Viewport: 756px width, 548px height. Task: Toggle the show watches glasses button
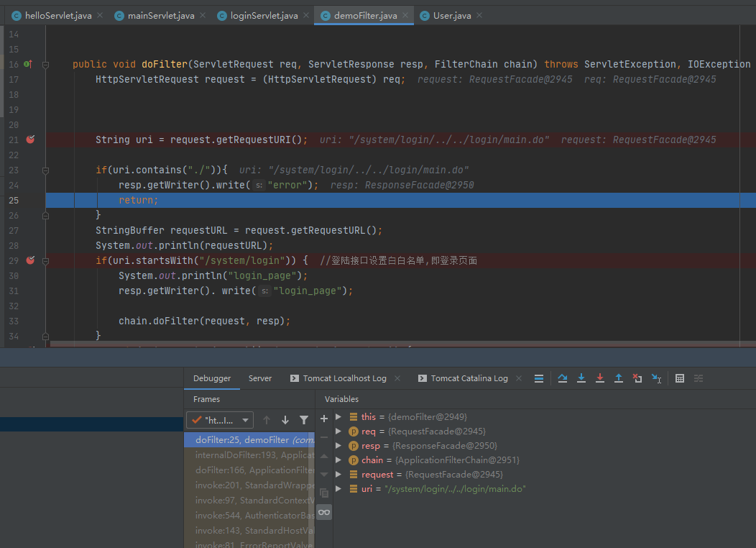point(324,512)
